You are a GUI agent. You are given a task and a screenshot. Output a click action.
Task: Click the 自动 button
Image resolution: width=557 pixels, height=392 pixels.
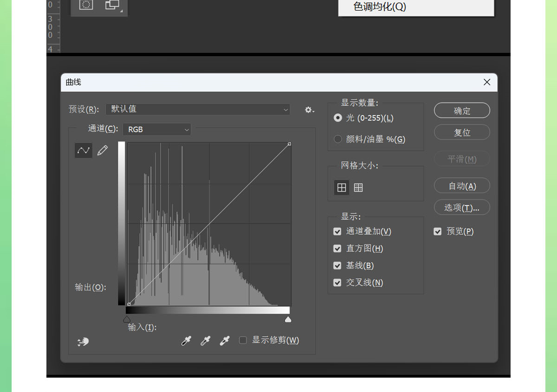(x=462, y=186)
